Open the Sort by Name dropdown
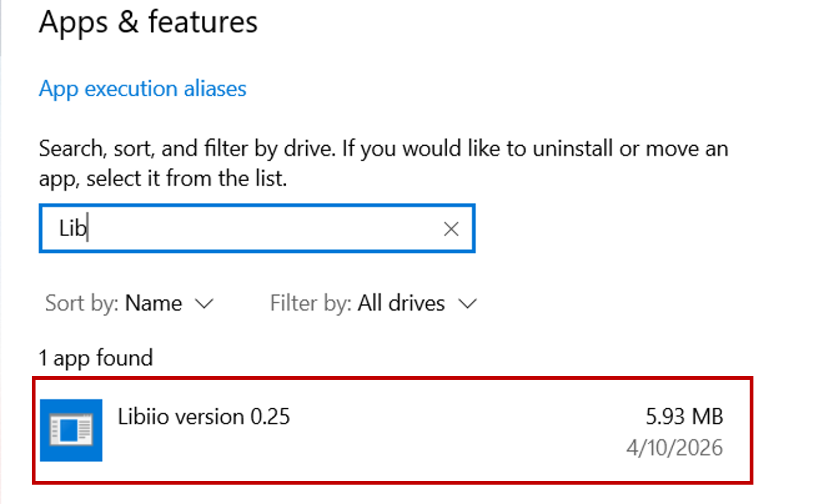Viewport: 839px width, 504px height. tap(129, 303)
